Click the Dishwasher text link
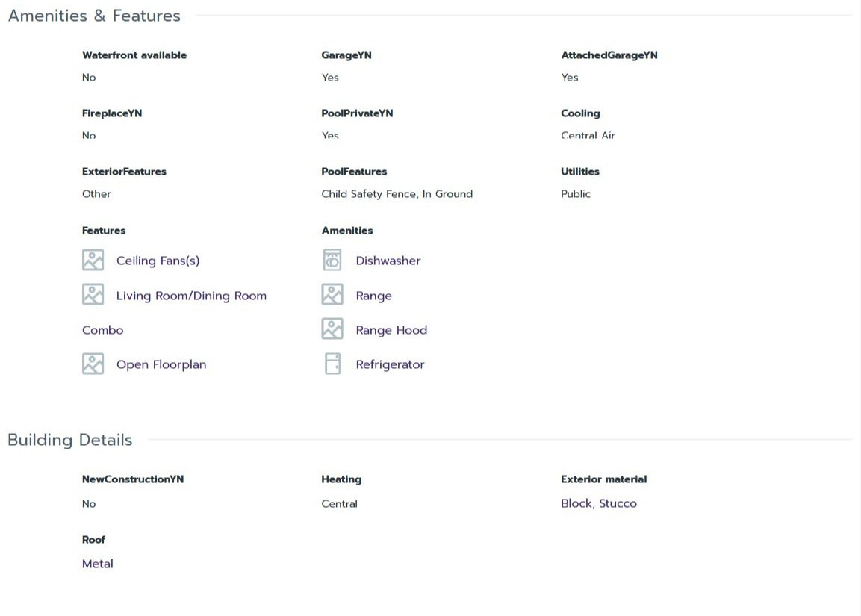Viewport: 861px width, 616px height. tap(388, 261)
